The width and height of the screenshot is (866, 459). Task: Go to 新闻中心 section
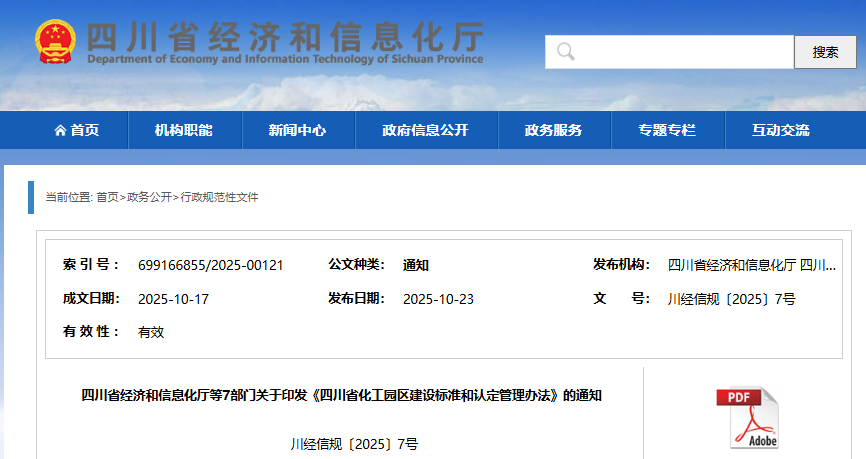[x=297, y=130]
